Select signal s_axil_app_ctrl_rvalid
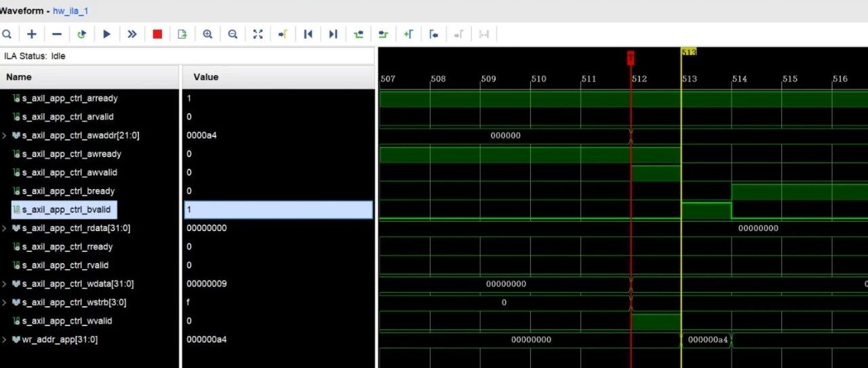Image resolution: width=868 pixels, height=368 pixels. click(65, 265)
